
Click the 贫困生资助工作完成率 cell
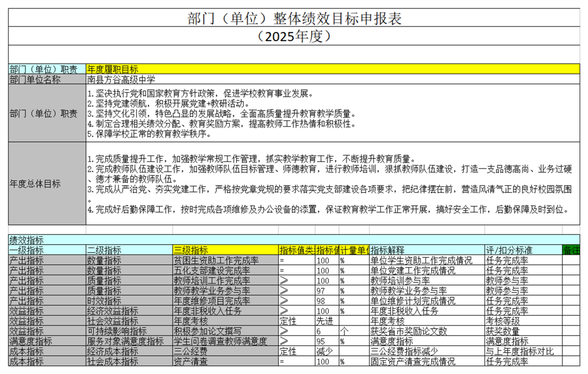pyautogui.click(x=225, y=260)
